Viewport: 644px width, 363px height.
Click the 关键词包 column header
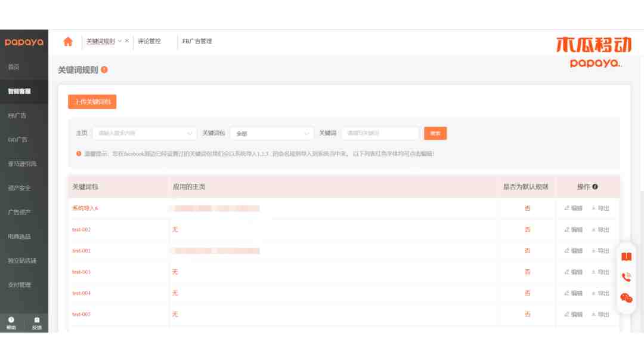tap(85, 187)
